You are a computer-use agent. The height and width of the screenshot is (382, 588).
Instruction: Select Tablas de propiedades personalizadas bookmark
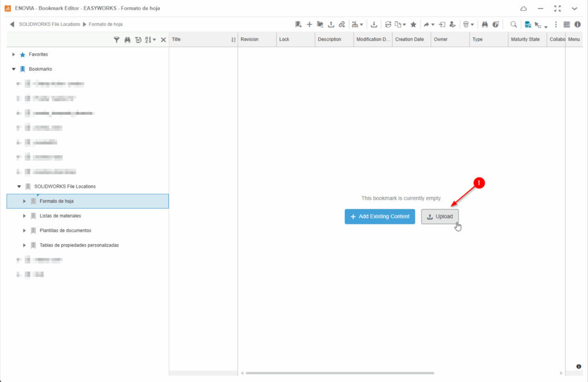[79, 245]
